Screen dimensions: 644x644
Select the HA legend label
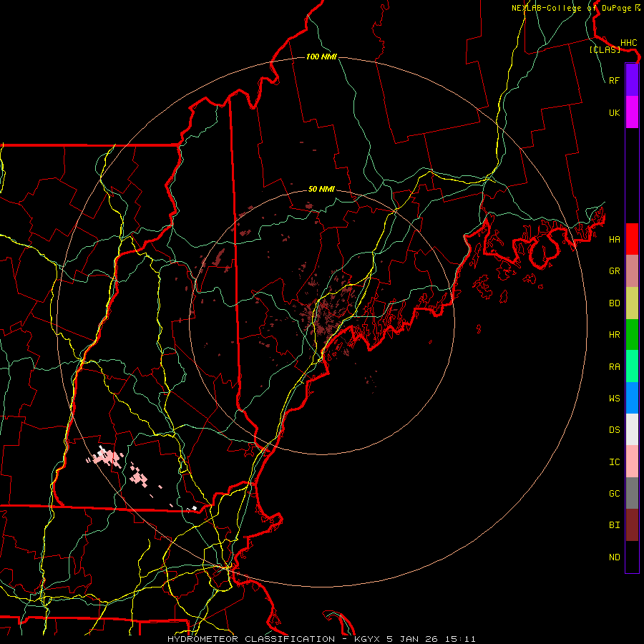coord(614,240)
